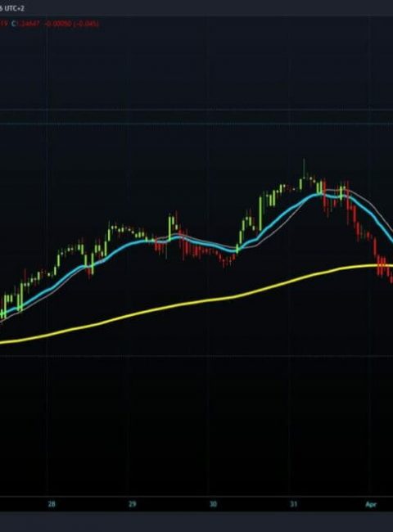Click the tall green candle after midday 30th
Screen dimensions: 393x532
pos(260,214)
